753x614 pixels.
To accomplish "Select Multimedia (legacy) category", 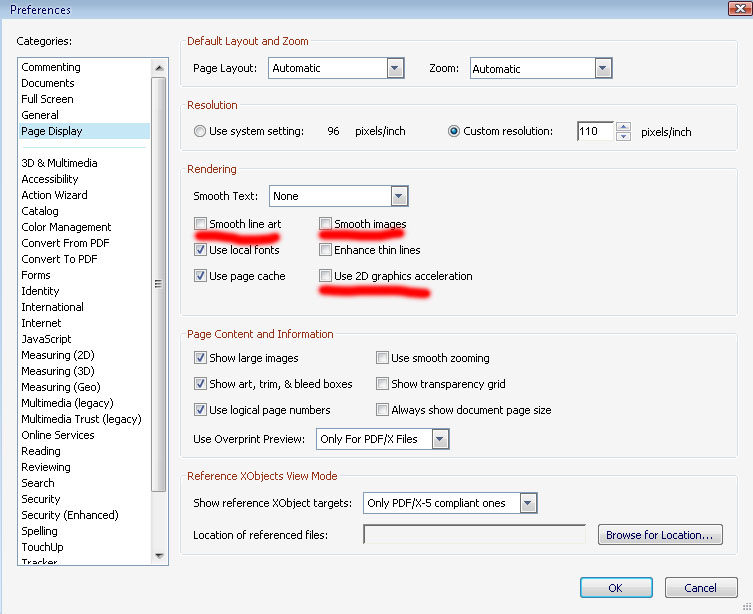I will tap(67, 403).
